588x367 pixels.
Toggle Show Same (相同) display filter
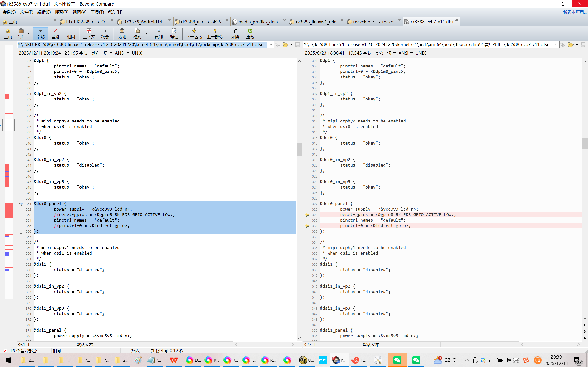[71, 33]
